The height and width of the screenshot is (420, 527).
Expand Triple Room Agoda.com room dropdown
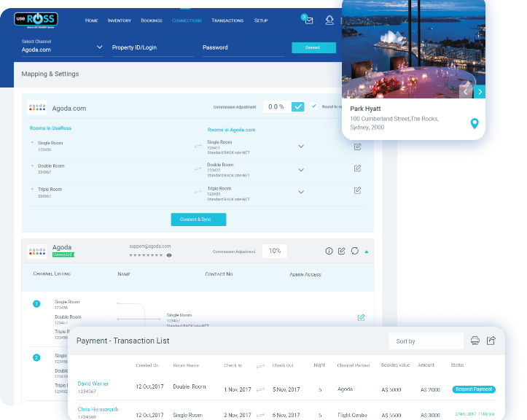pos(301,192)
